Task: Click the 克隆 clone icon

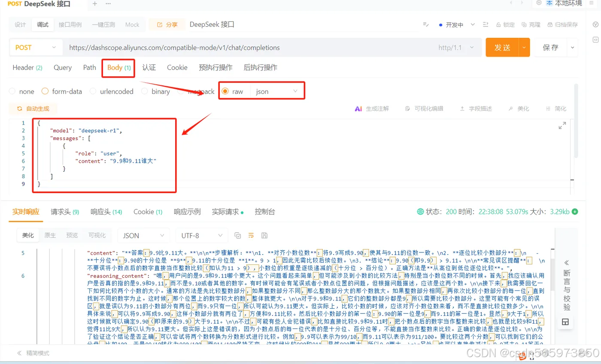Action: (x=524, y=25)
